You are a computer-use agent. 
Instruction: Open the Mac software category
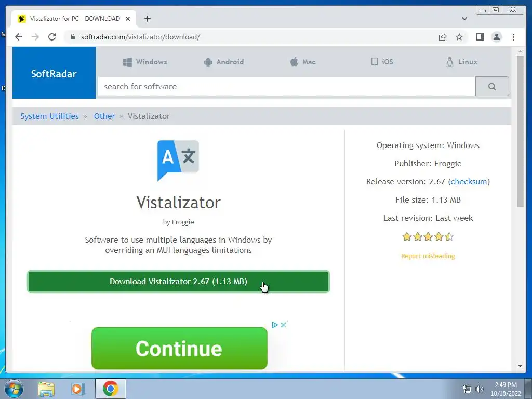point(303,62)
